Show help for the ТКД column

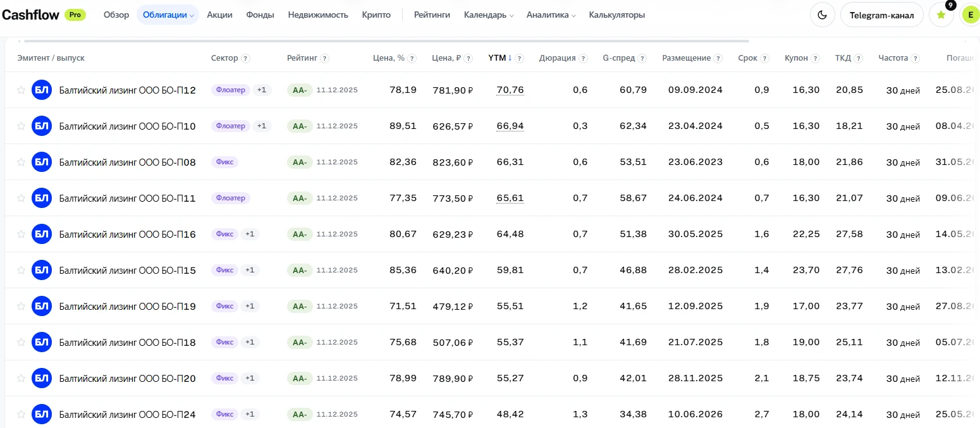click(x=858, y=58)
